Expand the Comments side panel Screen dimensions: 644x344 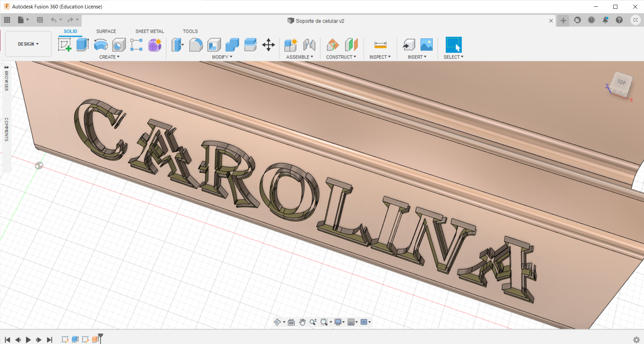[x=6, y=129]
